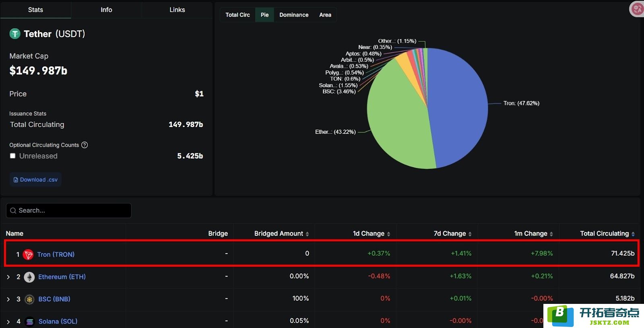Click the BSC chain logo icon
Image resolution: width=644 pixels, height=328 pixels.
click(29, 299)
